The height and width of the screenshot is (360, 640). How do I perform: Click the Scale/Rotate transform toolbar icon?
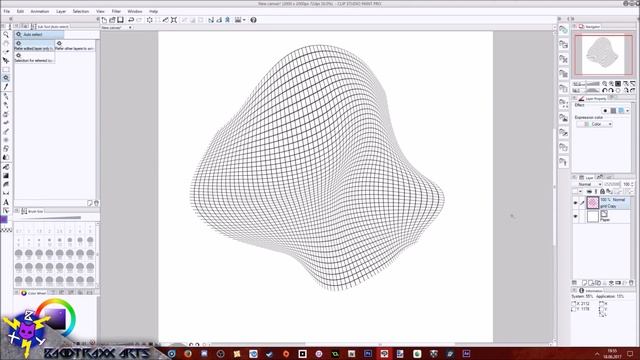click(174, 20)
